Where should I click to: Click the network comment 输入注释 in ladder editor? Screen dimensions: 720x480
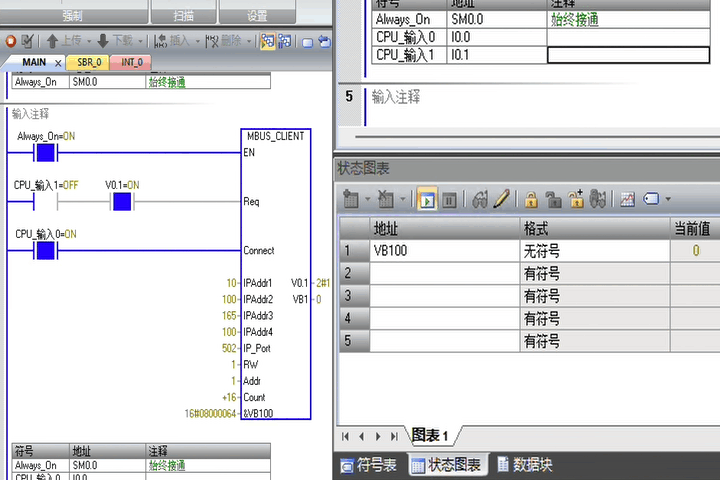coord(30,114)
